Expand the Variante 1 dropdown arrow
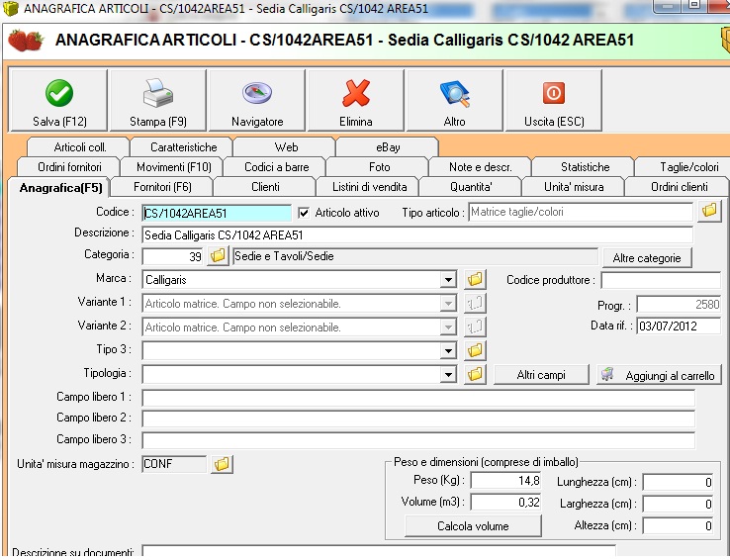Viewport: 730px width, 560px height. (448, 304)
